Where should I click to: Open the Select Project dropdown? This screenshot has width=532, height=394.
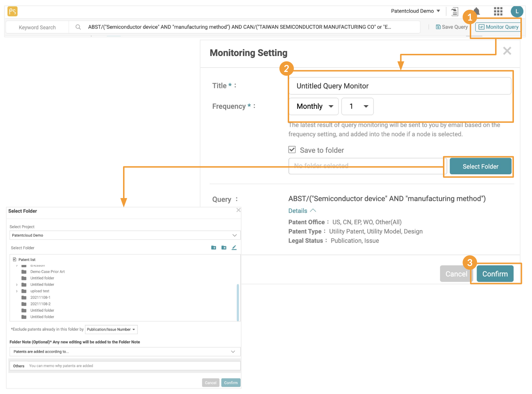125,235
